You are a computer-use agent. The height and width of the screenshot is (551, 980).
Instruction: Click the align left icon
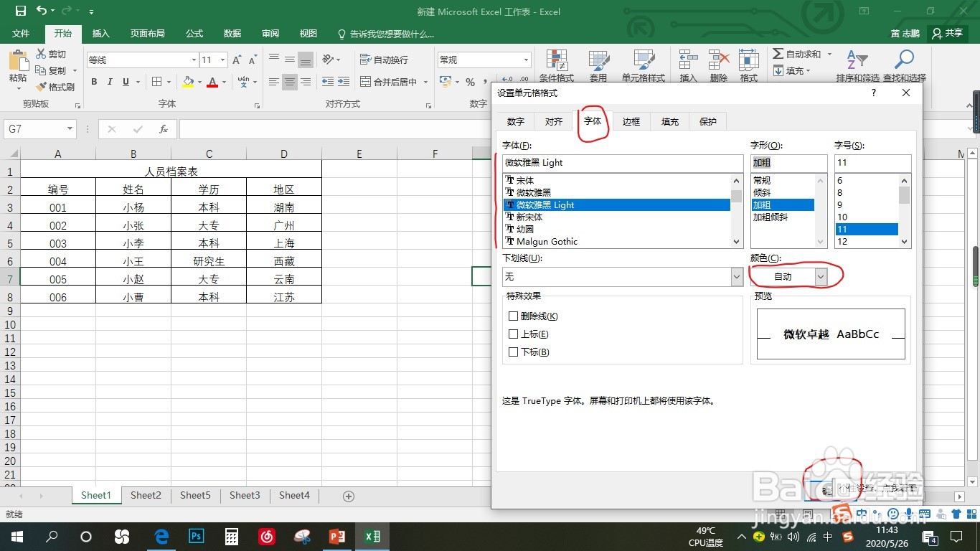tap(274, 82)
